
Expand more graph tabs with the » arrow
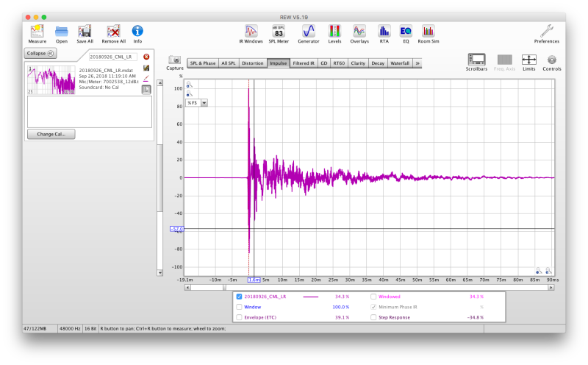[417, 63]
